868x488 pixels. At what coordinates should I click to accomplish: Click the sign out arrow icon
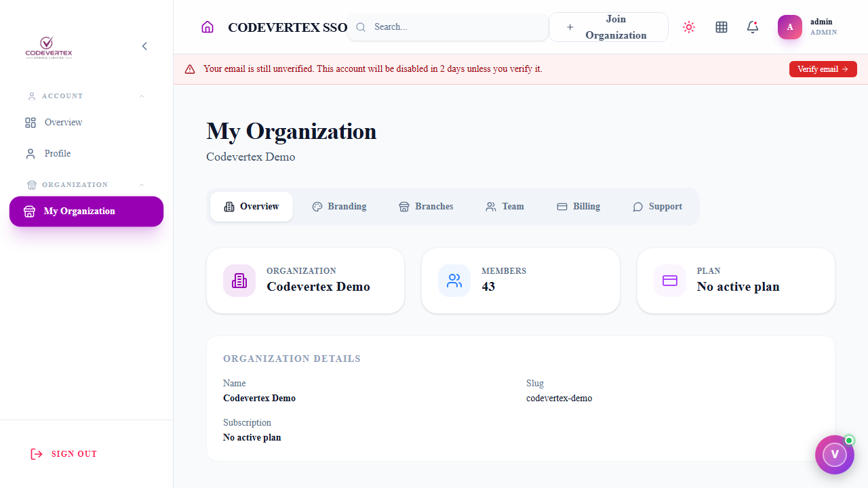pos(37,454)
